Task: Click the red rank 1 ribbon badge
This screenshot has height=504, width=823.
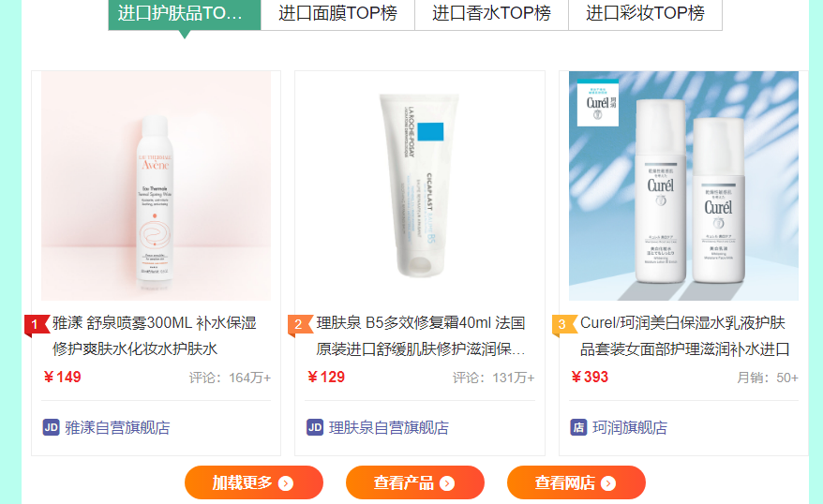Action: click(37, 326)
